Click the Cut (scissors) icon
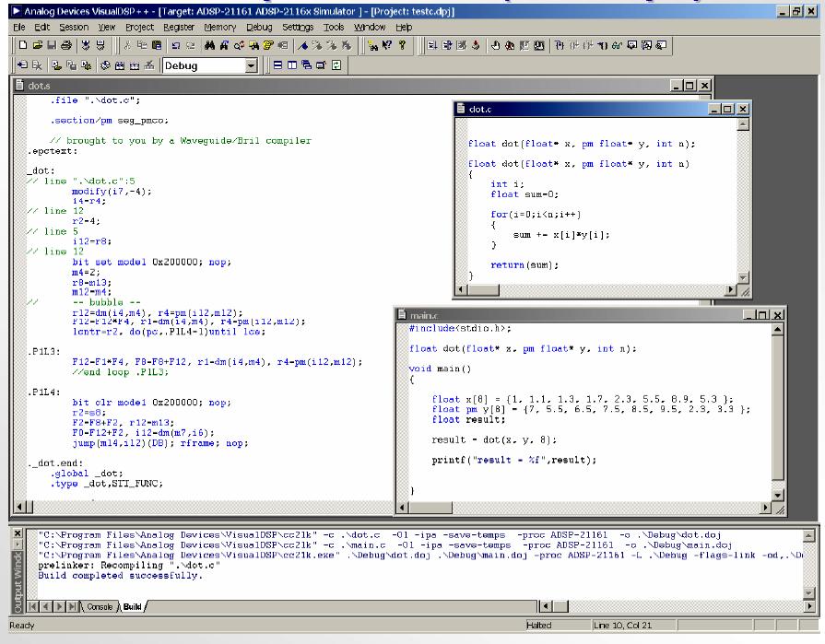825x644 pixels. click(x=127, y=45)
